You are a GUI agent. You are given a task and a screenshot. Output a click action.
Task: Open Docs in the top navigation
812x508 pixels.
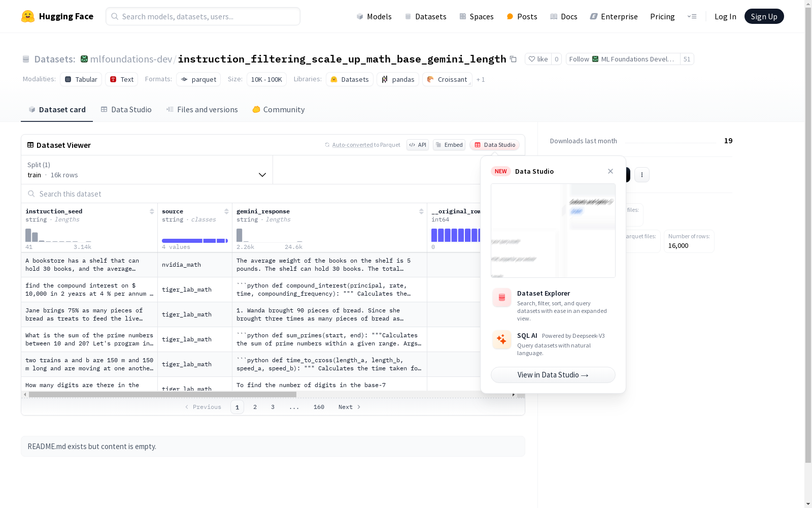564,16
